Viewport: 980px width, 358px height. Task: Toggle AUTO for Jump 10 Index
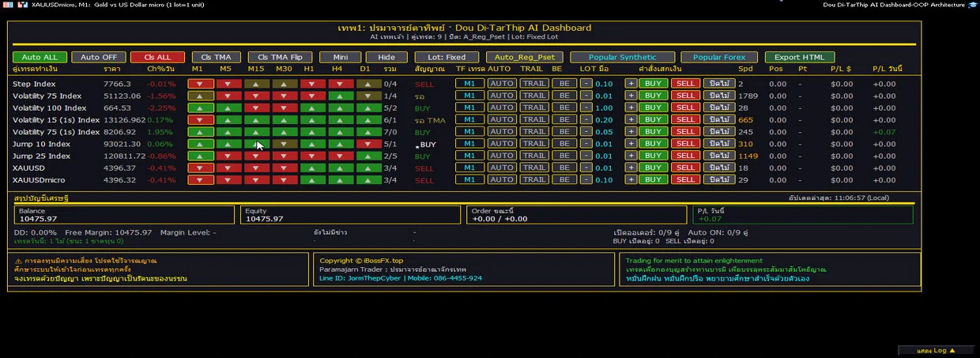(x=502, y=144)
